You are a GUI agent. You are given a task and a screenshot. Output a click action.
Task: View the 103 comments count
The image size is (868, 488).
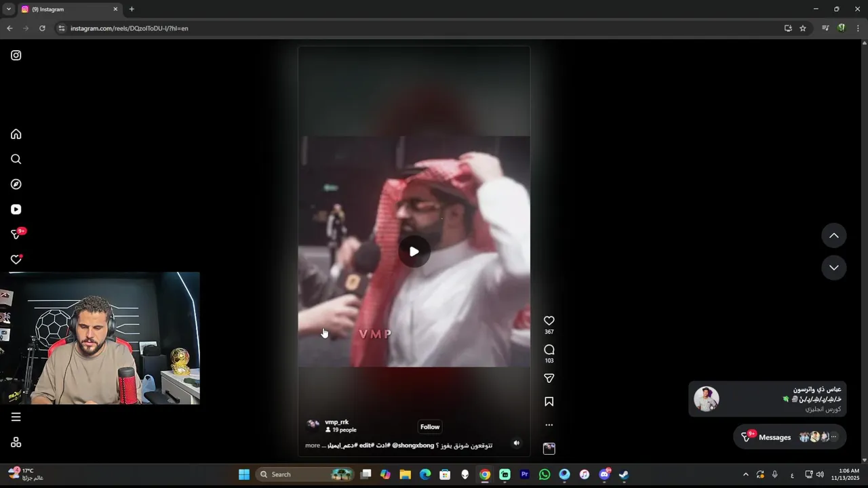click(x=549, y=361)
